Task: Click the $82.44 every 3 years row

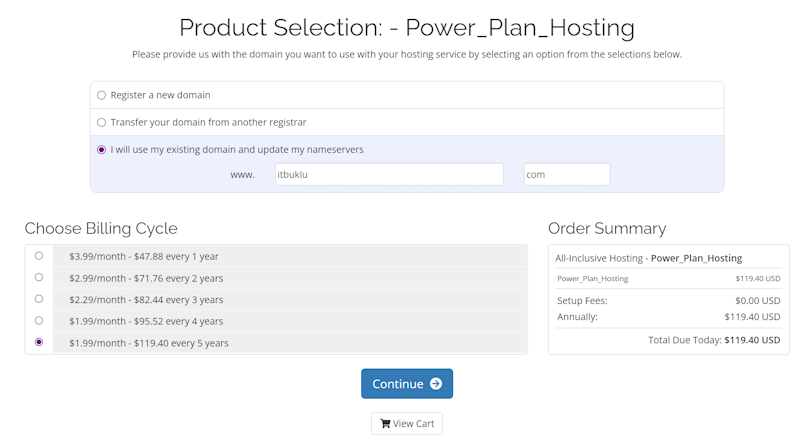Action: coord(288,300)
